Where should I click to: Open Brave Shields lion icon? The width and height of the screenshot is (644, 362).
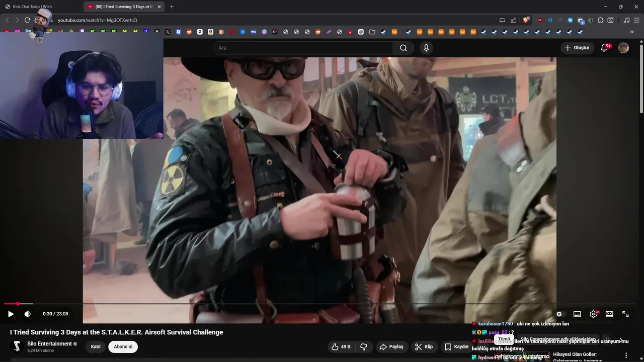click(525, 20)
